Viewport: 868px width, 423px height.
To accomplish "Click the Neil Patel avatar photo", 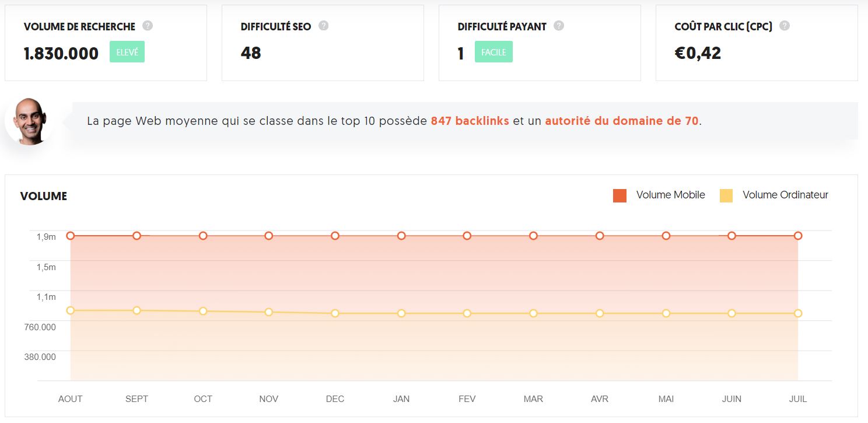I will (x=29, y=121).
